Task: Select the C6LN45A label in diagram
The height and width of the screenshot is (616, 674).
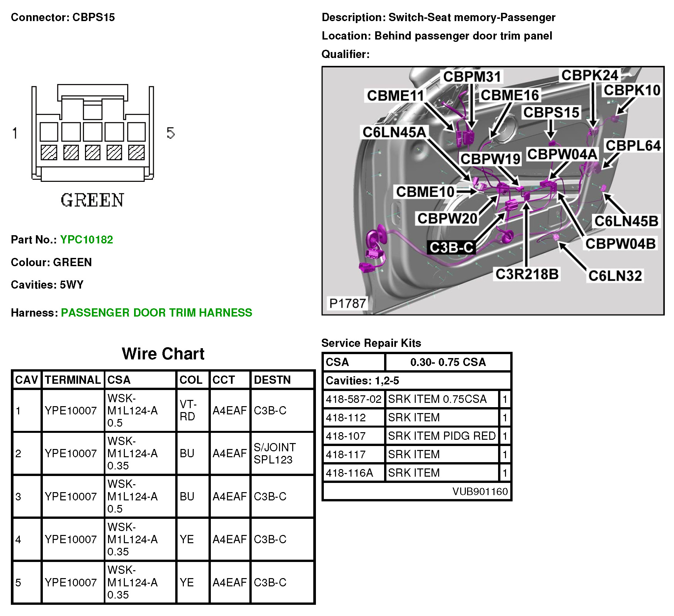Action: 394,132
